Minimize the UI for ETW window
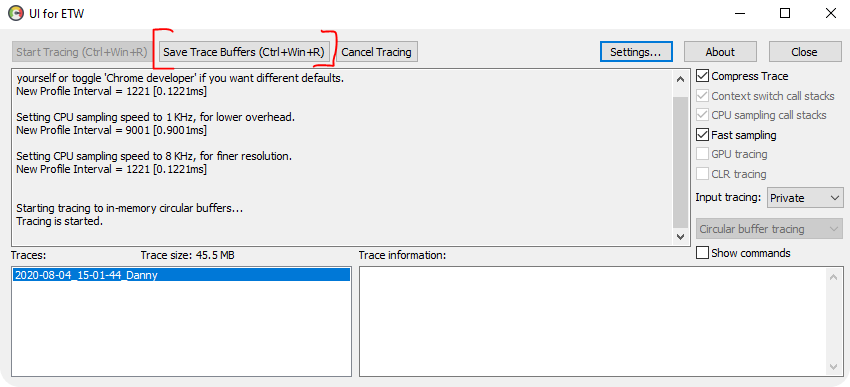Viewport: 850px width, 387px height. point(739,14)
